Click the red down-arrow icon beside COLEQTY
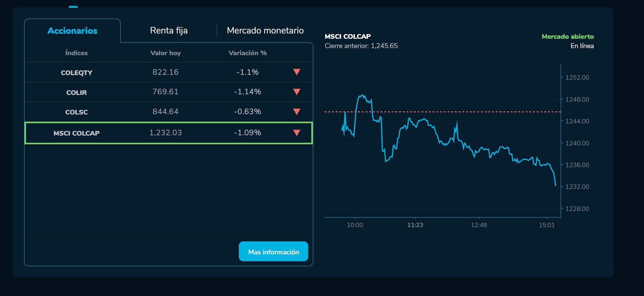This screenshot has height=296, width=644. [x=296, y=72]
